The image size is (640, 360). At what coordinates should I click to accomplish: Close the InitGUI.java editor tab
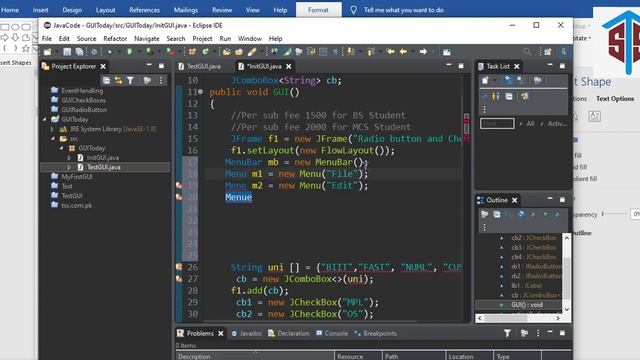(x=289, y=66)
